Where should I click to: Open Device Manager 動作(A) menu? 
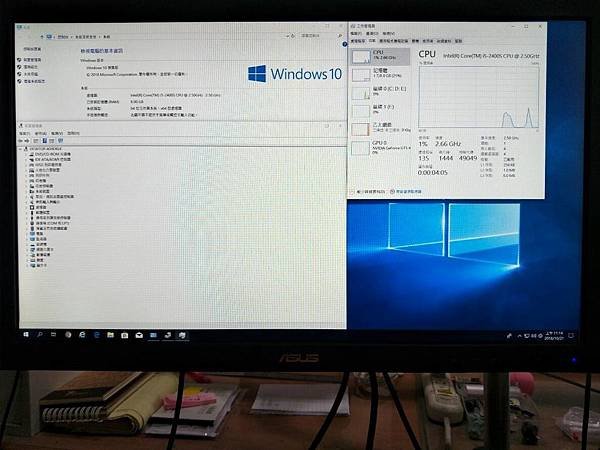pyautogui.click(x=41, y=133)
